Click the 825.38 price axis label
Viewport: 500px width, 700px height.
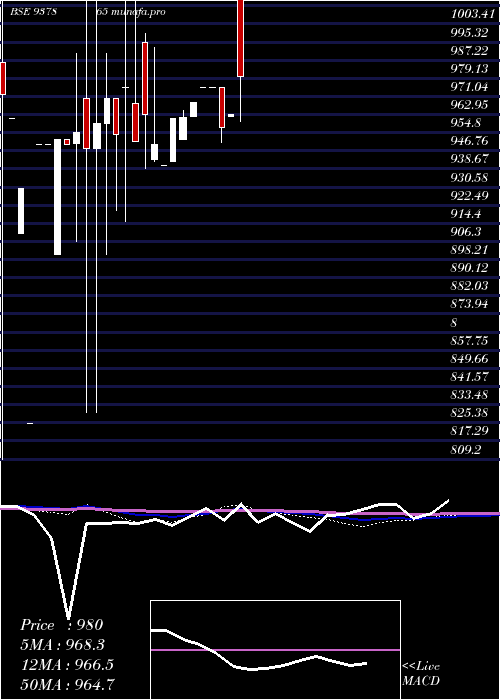pyautogui.click(x=470, y=413)
